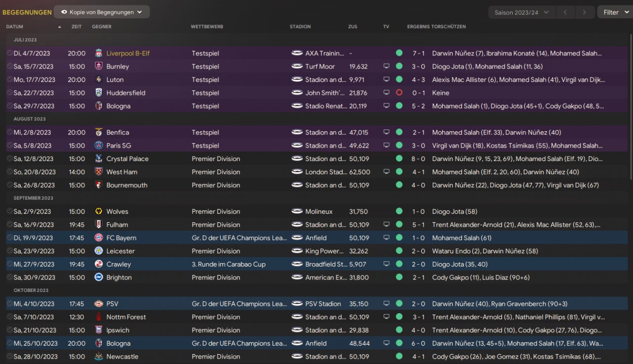The width and height of the screenshot is (633, 364).
Task: Click the 'Diogo Jota (58)' scorer text
Action: click(x=454, y=211)
